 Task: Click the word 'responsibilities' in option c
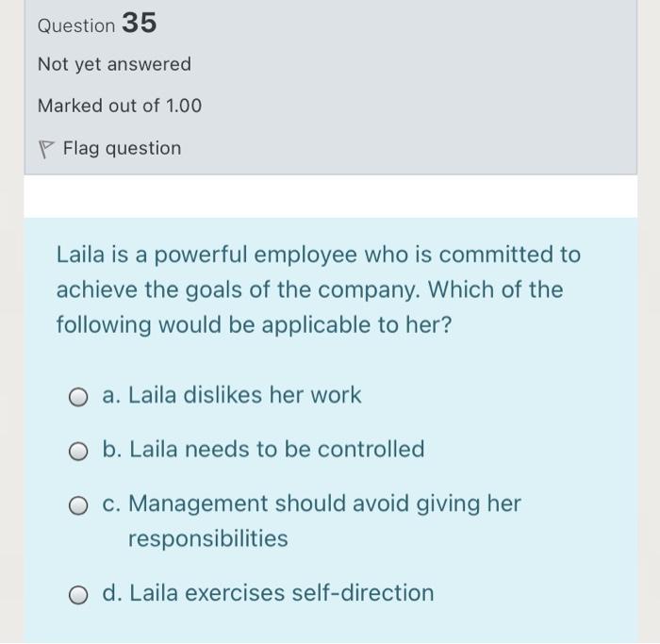click(x=207, y=539)
